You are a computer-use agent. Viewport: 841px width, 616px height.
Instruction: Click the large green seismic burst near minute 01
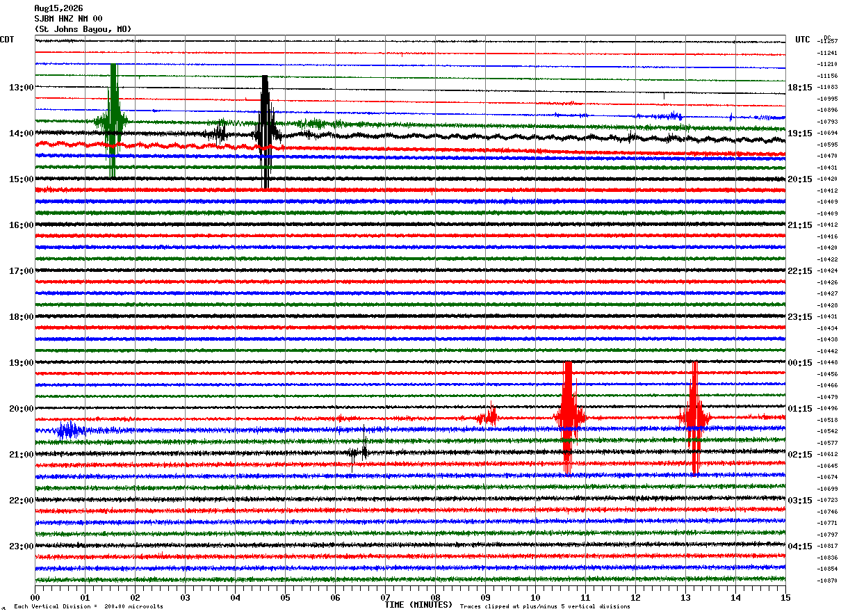[x=113, y=121]
